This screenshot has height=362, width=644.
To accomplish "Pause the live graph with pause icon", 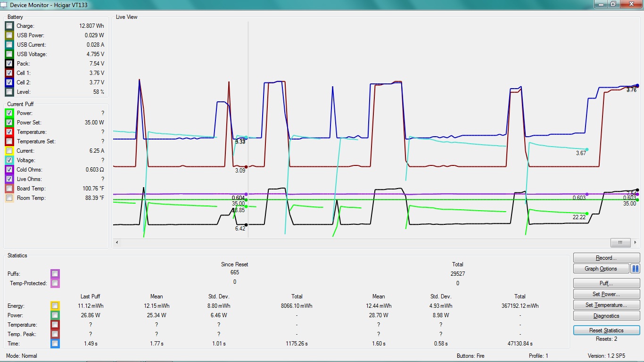I will (635, 269).
